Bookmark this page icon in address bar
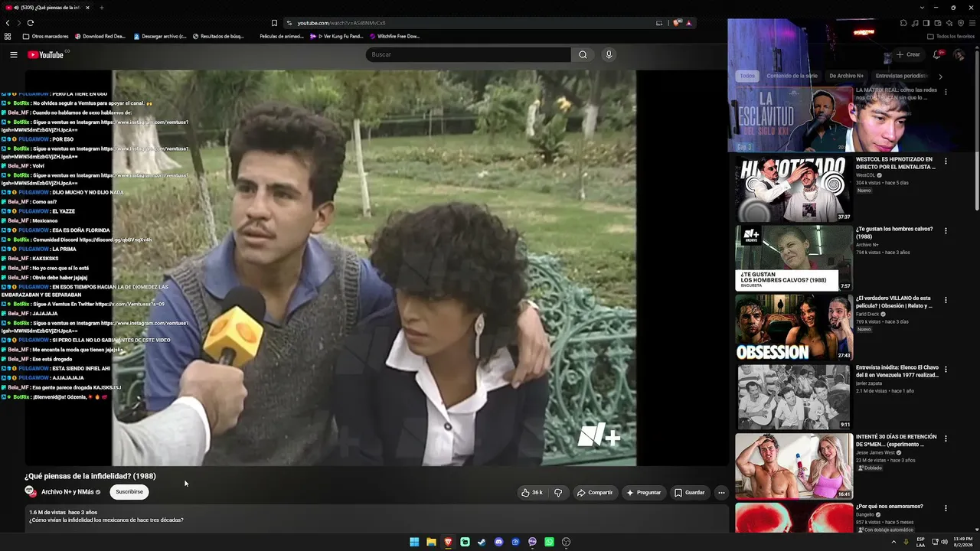 tap(274, 23)
